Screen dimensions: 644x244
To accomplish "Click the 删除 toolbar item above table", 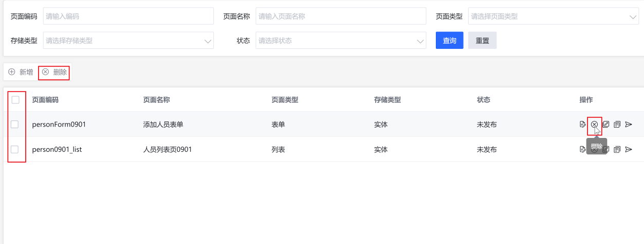I will [54, 72].
